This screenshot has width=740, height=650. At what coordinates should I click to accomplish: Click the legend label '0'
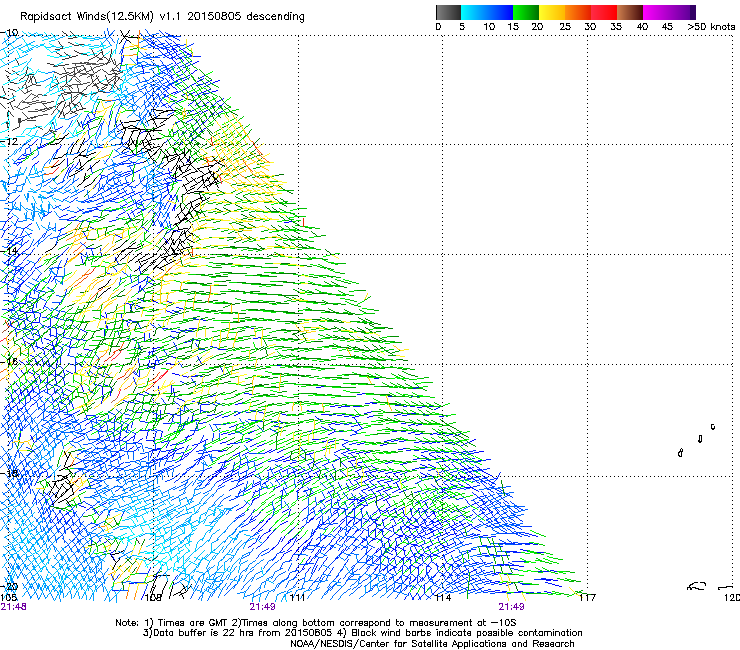pyautogui.click(x=438, y=27)
